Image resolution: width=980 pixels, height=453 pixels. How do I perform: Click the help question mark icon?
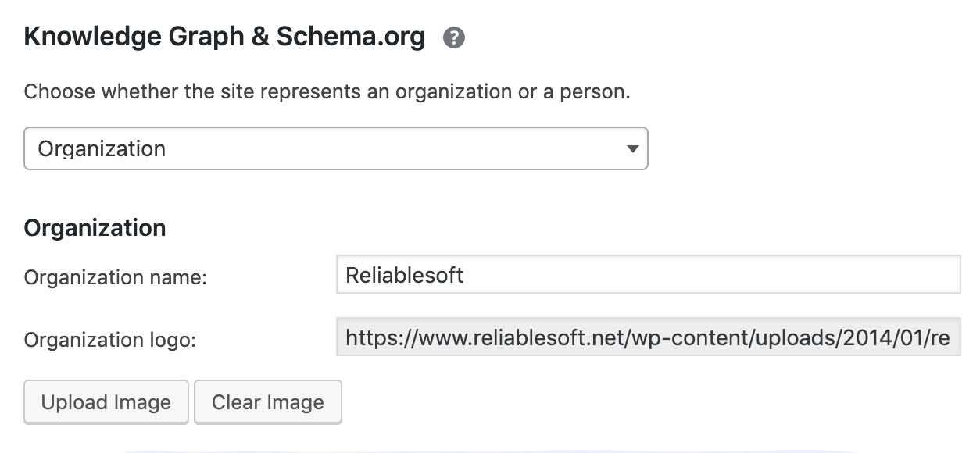click(x=454, y=37)
